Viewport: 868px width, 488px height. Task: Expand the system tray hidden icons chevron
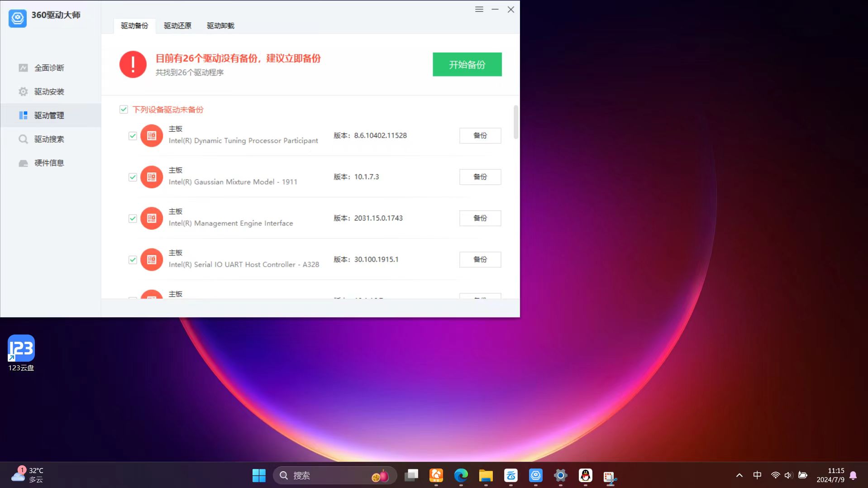coord(739,475)
